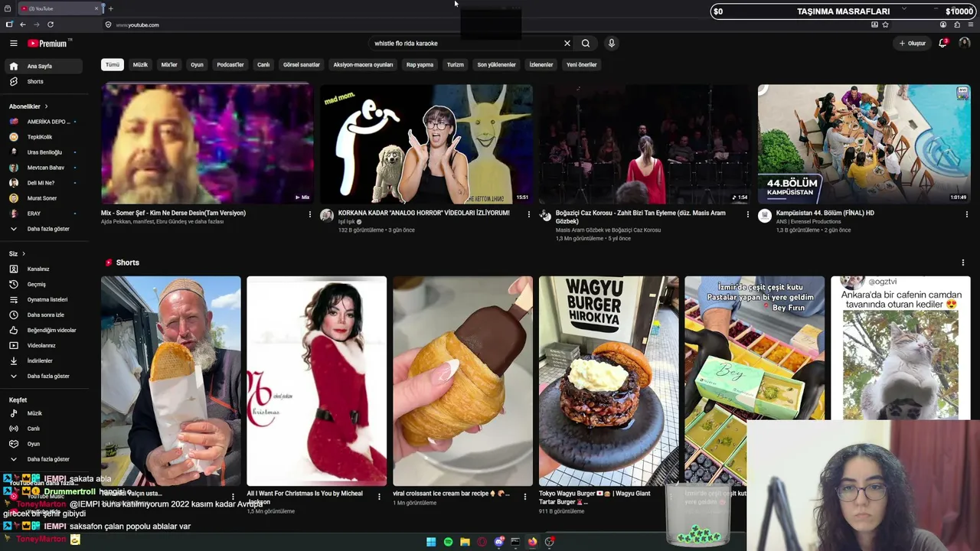Open the Windows Start menu
The image size is (980, 551).
point(431,542)
